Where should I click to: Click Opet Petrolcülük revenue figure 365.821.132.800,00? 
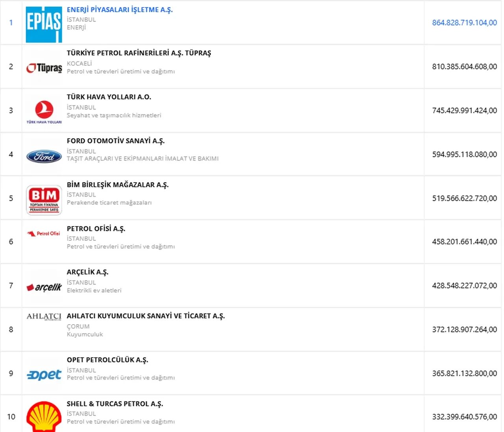464,373
